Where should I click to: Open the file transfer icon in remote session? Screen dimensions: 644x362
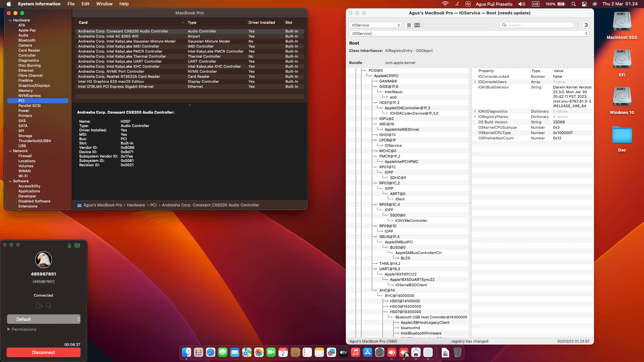coord(39,305)
